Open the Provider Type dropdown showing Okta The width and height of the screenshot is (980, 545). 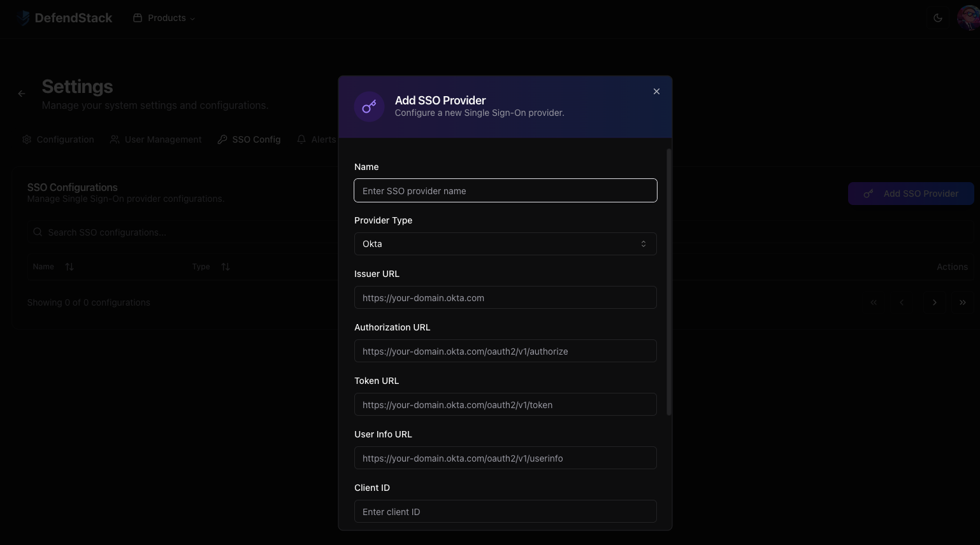coord(505,244)
